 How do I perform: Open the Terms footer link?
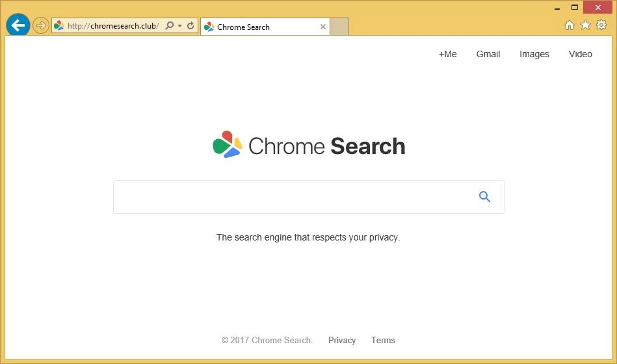point(383,341)
